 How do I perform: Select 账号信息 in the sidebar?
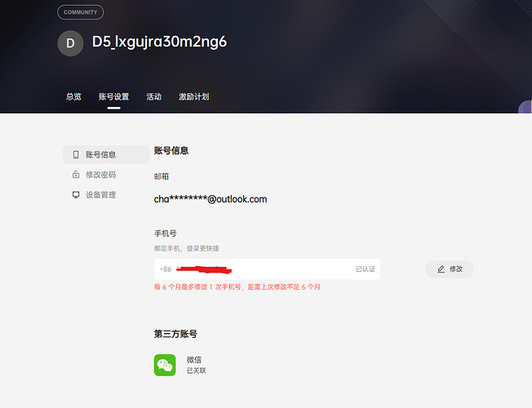pyautogui.click(x=100, y=154)
